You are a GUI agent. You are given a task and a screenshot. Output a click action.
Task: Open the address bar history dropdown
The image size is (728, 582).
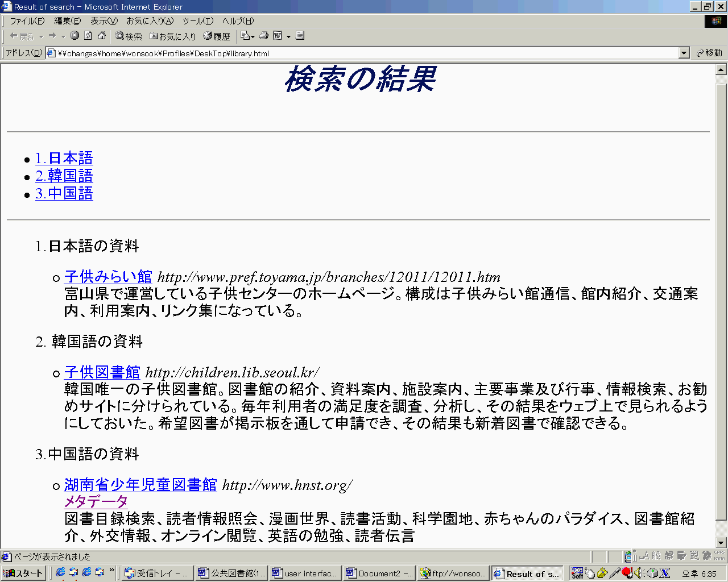pyautogui.click(x=685, y=52)
